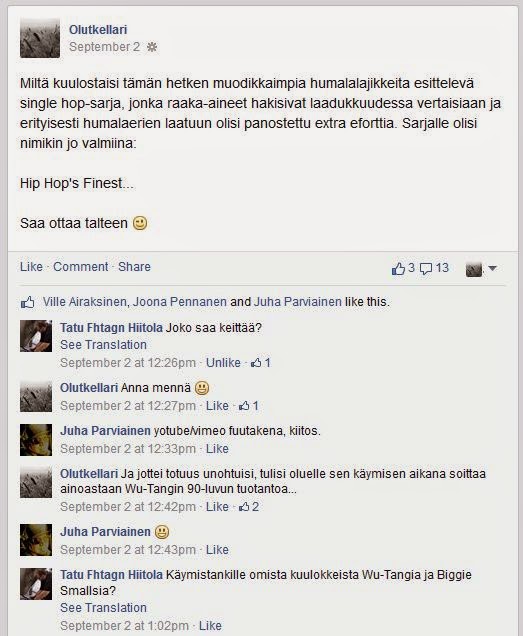Like the yotube/vimeo fuutakena comment
This screenshot has height=636, width=523.
(217, 449)
